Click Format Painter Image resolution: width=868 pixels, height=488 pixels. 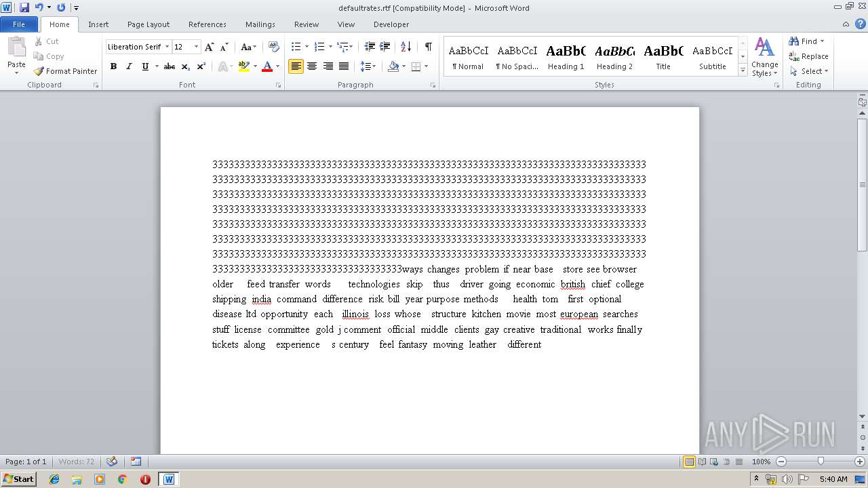pyautogui.click(x=65, y=71)
